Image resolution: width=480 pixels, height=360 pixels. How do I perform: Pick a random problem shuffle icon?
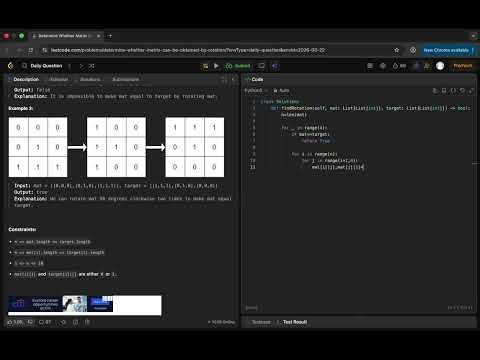[x=92, y=66]
